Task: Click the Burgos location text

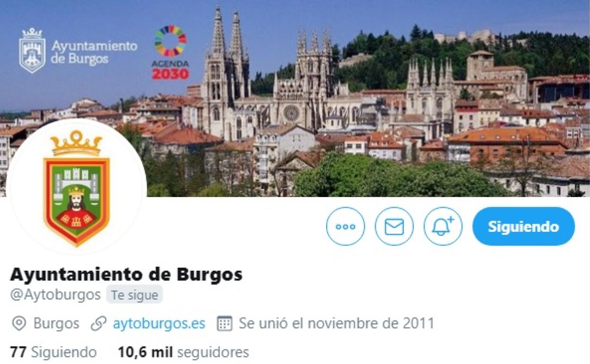Action: (56, 324)
